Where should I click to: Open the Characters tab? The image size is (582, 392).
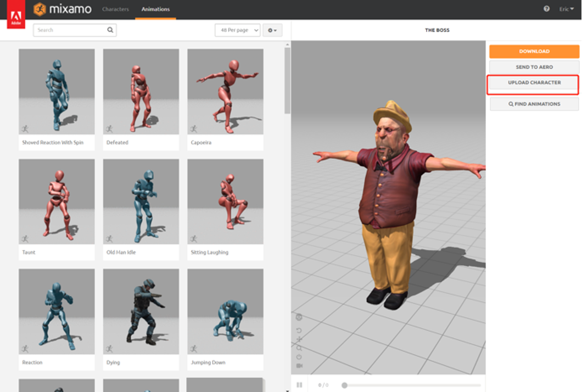[115, 9]
